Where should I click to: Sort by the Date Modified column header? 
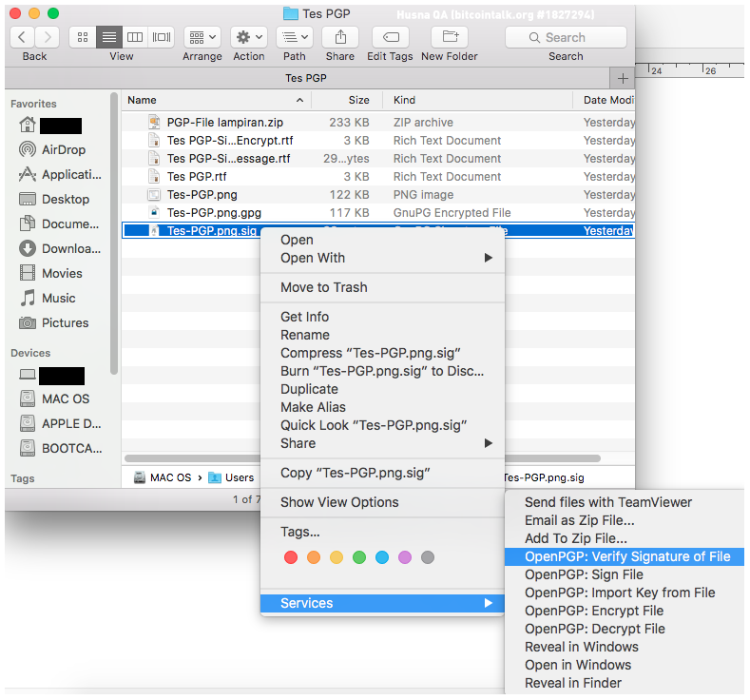point(605,100)
